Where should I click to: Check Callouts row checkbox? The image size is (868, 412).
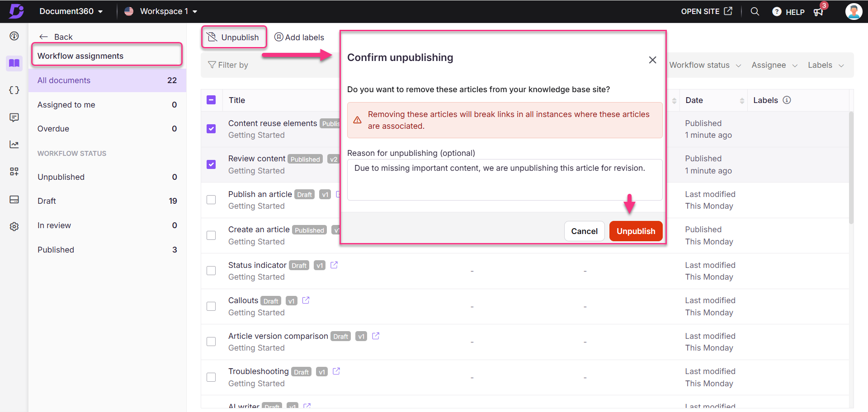(211, 306)
